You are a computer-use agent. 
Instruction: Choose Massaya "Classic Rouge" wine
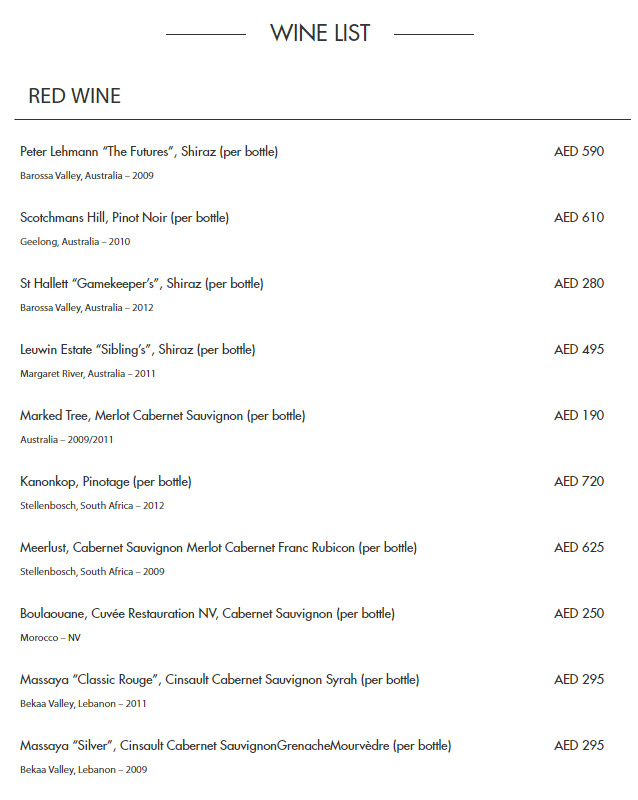pos(219,680)
